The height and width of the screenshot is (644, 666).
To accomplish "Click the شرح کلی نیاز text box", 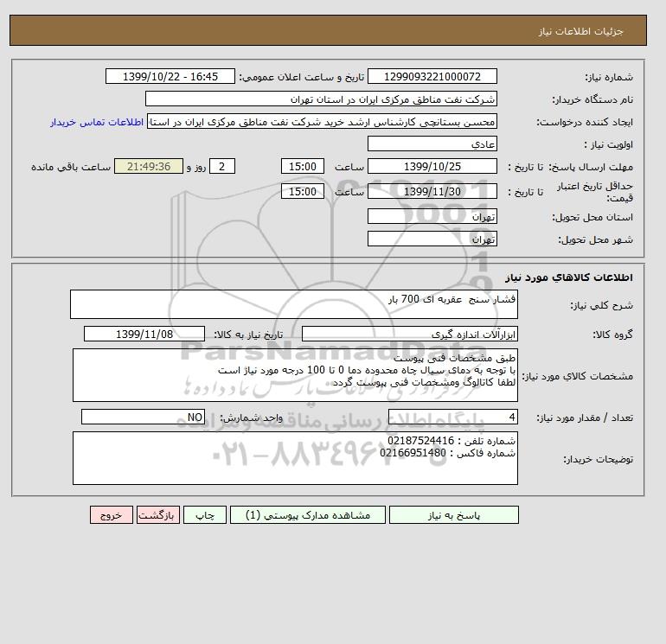I will tap(294, 304).
